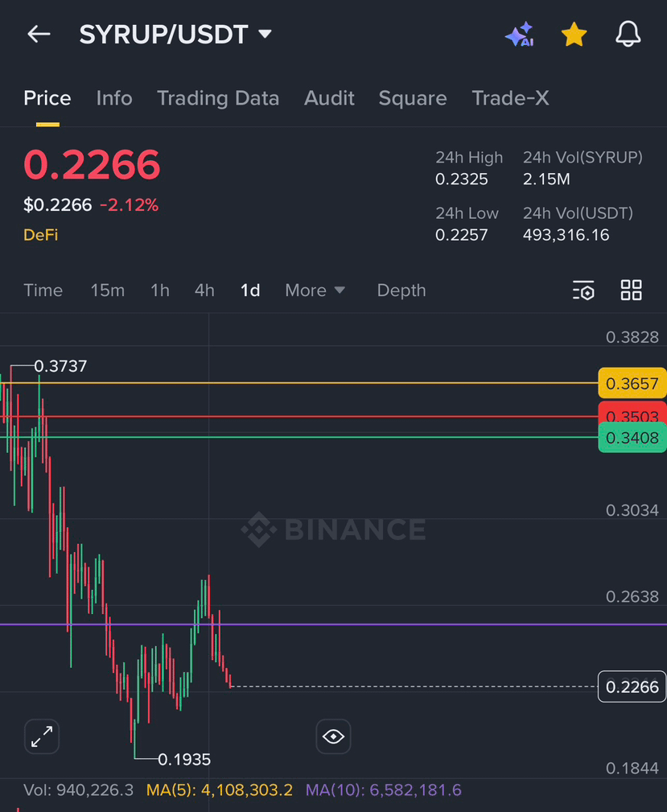Tap the 0.1844 price axis label
667x812 pixels.
(x=632, y=769)
